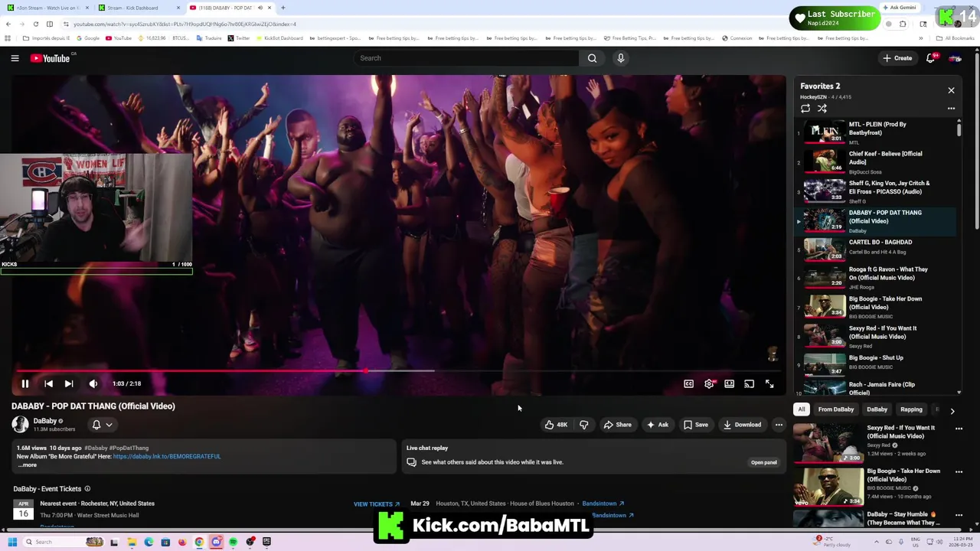Open Spotify from the taskbar
Screen dimensions: 980x551
tap(233, 542)
